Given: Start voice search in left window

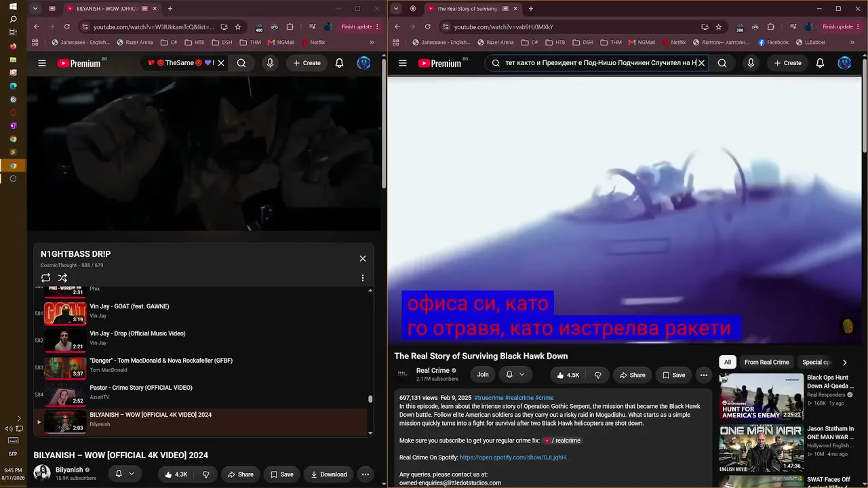Looking at the screenshot, I should pos(270,63).
